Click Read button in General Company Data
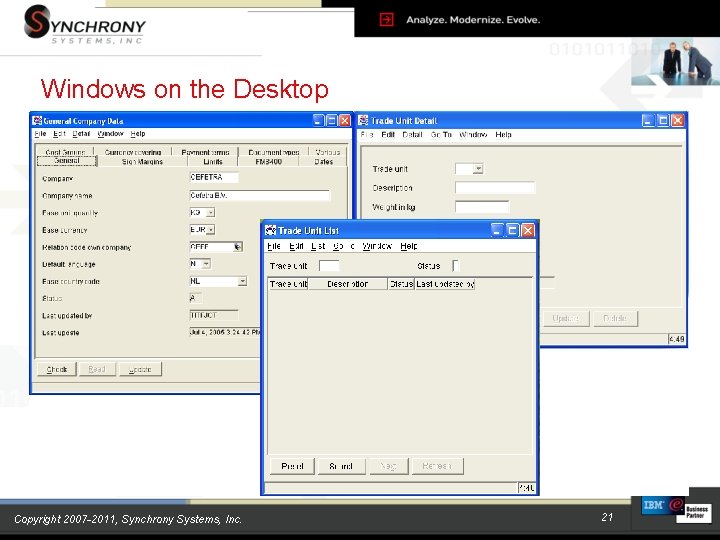 point(96,369)
